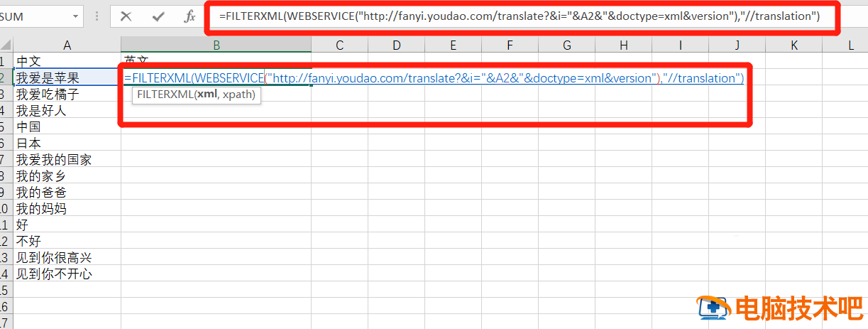868x329 pixels.
Task: Select cell containing 见到你很高兴
Action: tap(67, 257)
